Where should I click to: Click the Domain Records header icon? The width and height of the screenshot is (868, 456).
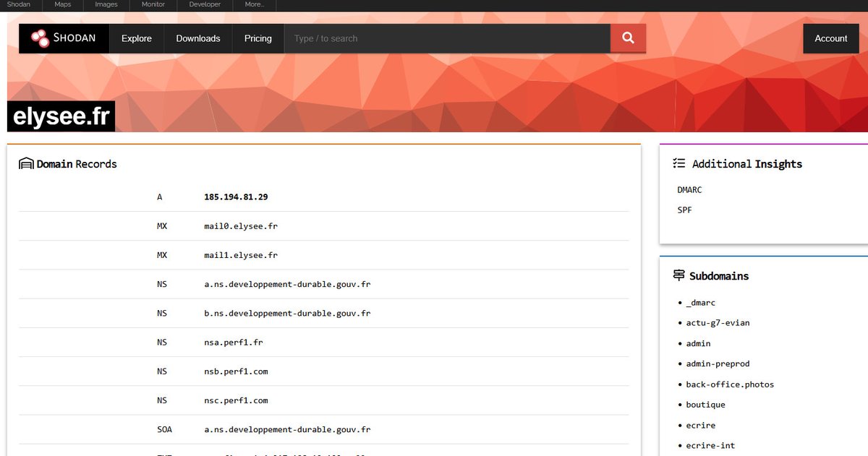coord(26,164)
